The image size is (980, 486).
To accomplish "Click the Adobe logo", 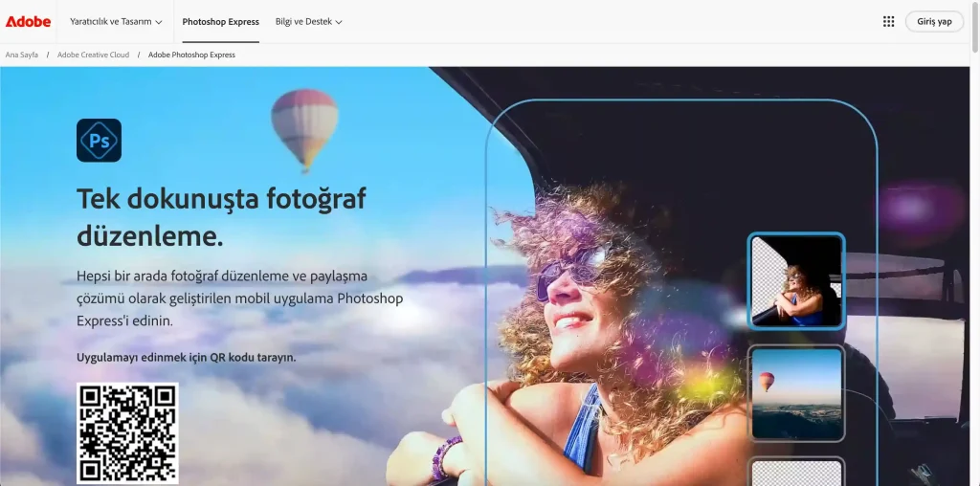I will (28, 22).
